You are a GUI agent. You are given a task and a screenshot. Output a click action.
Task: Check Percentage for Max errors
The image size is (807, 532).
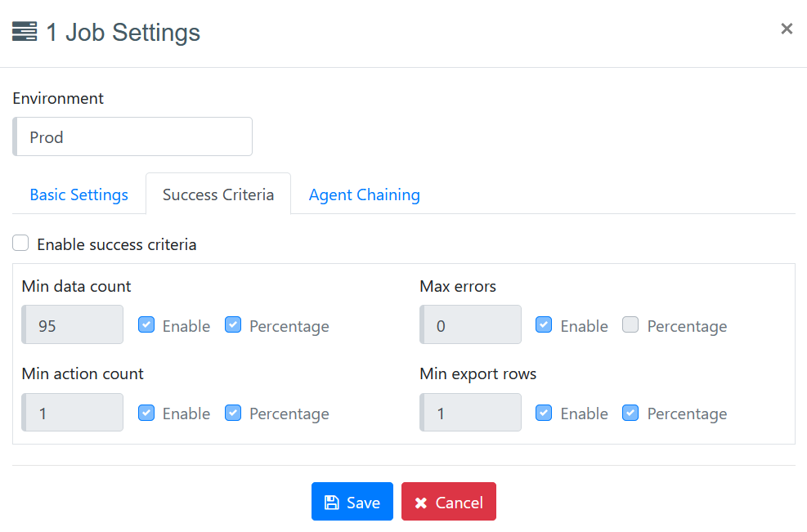(x=630, y=325)
